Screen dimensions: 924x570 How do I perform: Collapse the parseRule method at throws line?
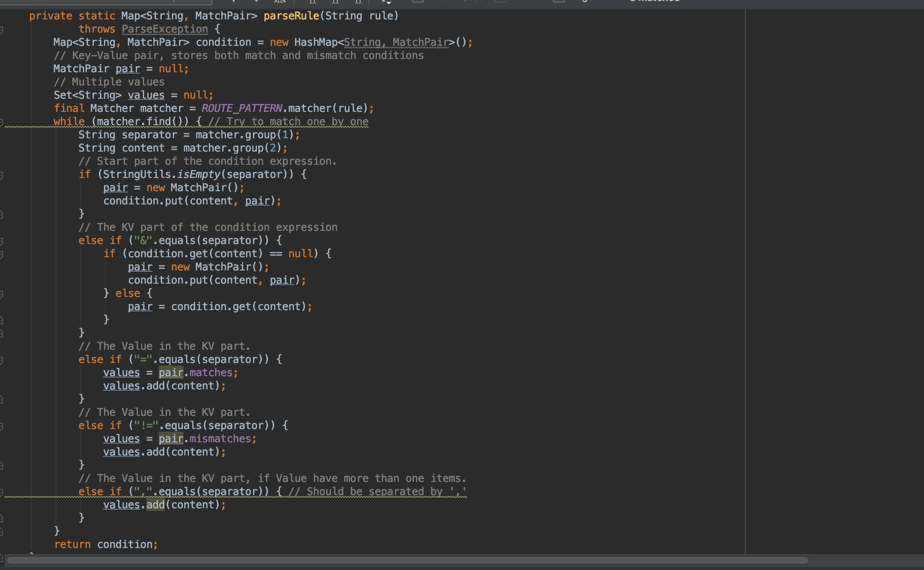(x=2, y=30)
